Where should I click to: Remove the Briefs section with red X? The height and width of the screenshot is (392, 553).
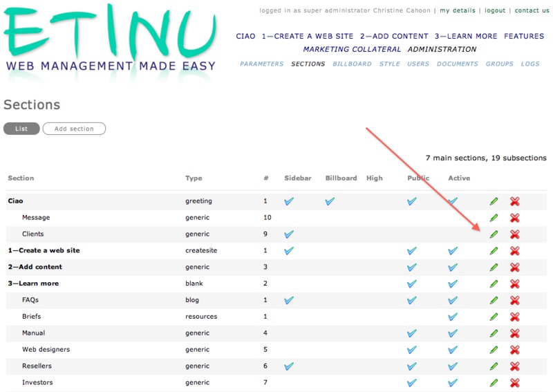click(x=514, y=317)
